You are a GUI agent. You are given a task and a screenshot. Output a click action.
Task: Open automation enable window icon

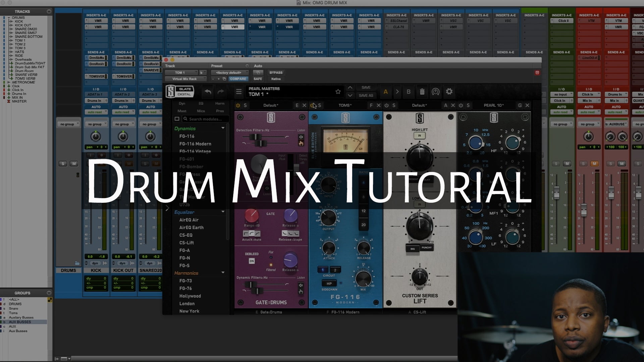(258, 72)
